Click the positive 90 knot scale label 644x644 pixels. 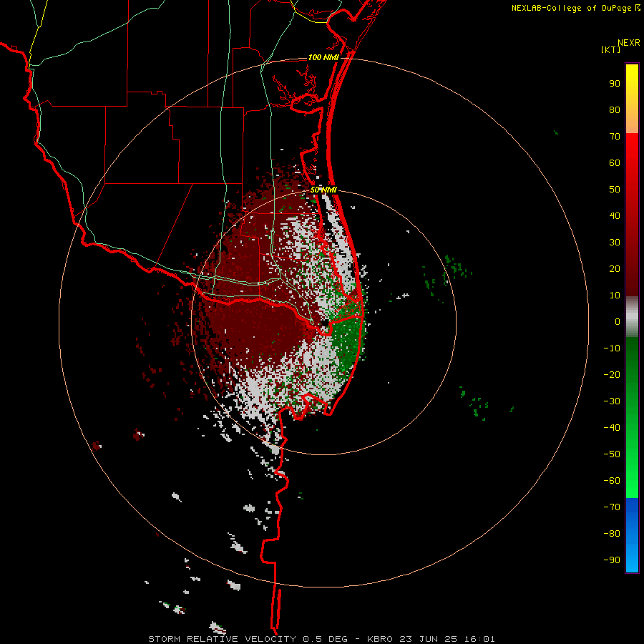coord(615,84)
